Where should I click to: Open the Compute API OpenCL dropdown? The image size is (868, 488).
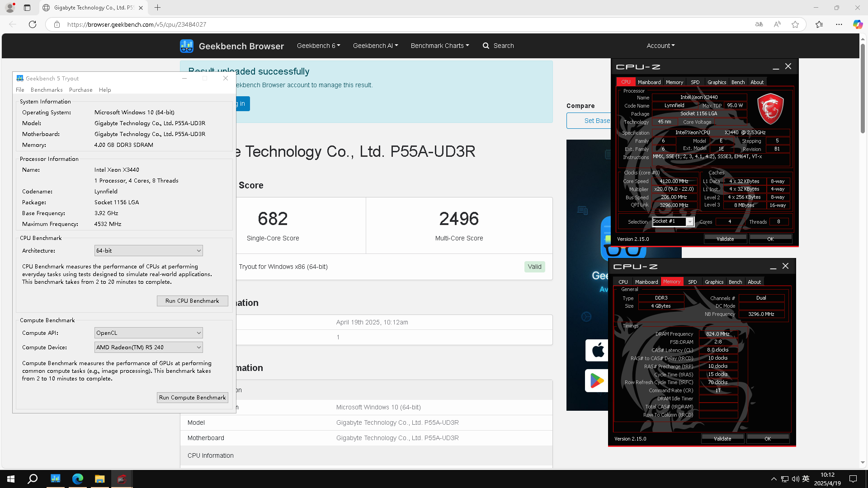pyautogui.click(x=149, y=333)
